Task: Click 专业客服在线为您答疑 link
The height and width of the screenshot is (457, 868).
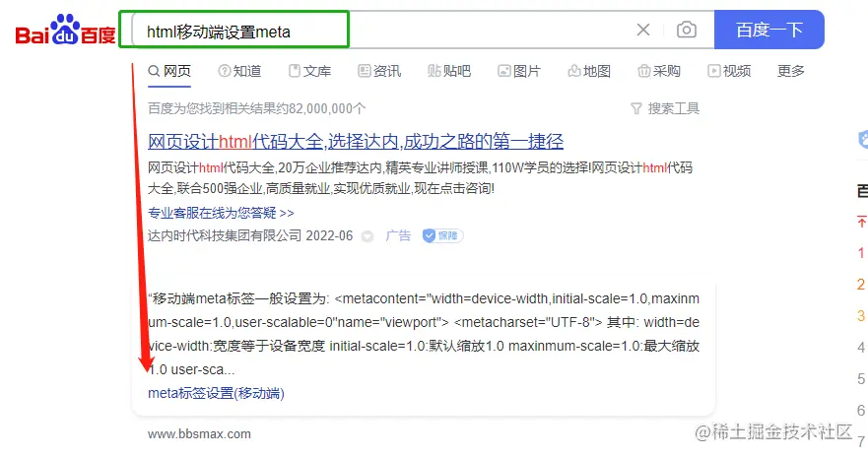Action: coord(221,213)
